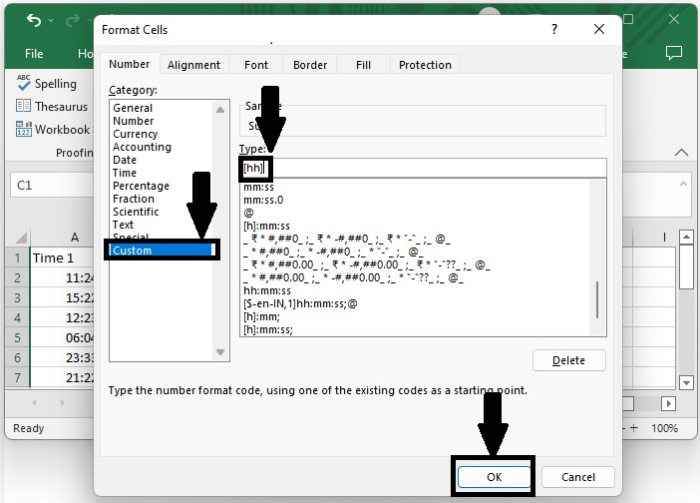Screen dimensions: 700x503
Task: Click the Redo arrow icon in Excel
Action: 73,20
